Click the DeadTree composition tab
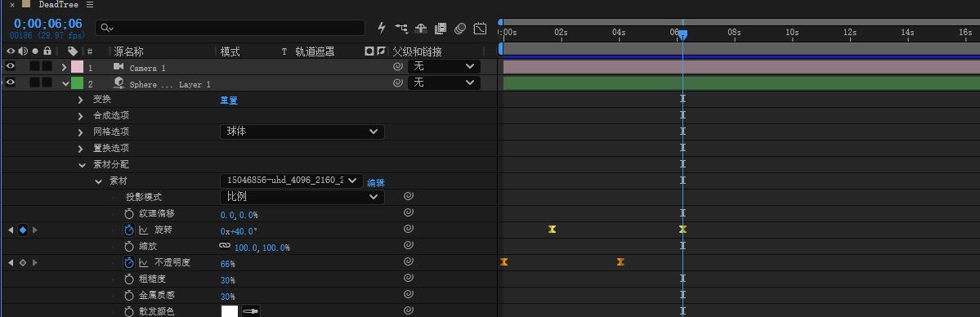Viewport: 980px width, 317px height. point(58,4)
